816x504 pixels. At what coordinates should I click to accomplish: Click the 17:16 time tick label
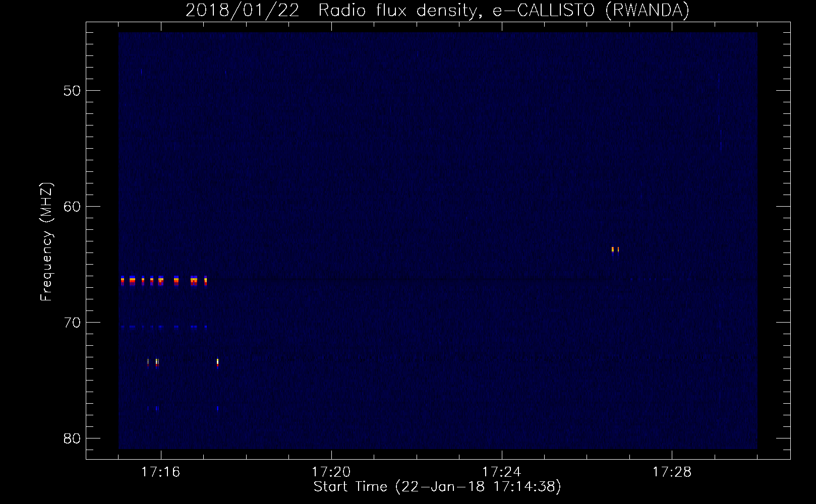pyautogui.click(x=161, y=472)
